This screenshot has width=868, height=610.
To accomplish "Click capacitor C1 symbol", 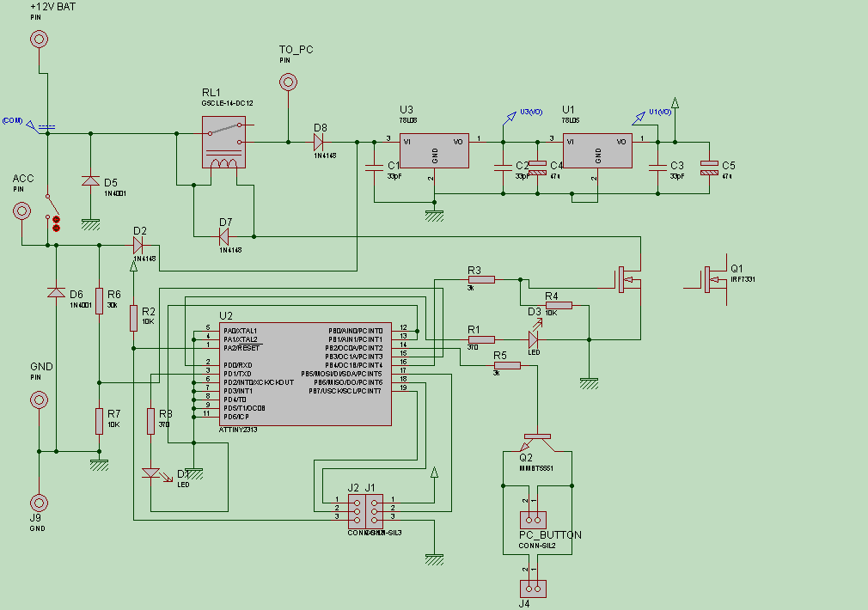I will [374, 168].
